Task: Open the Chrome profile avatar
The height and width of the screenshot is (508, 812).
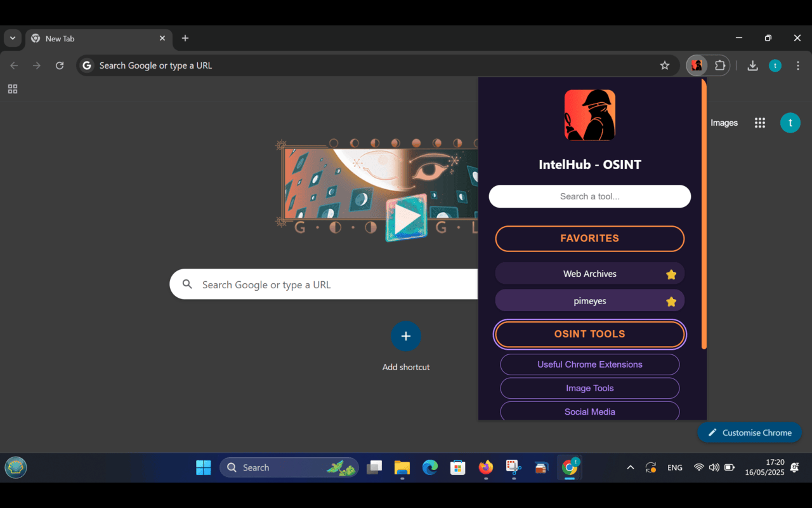Action: (x=775, y=65)
